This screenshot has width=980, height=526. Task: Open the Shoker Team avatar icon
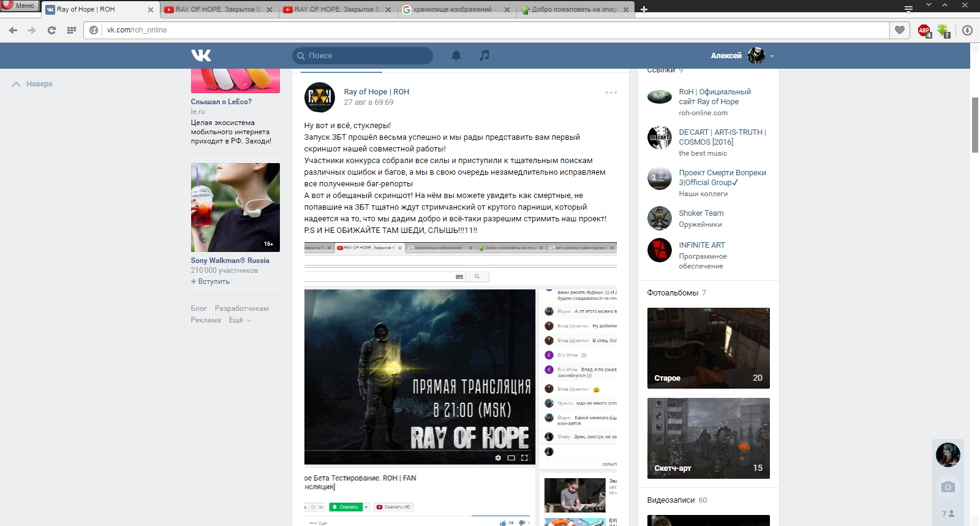660,218
